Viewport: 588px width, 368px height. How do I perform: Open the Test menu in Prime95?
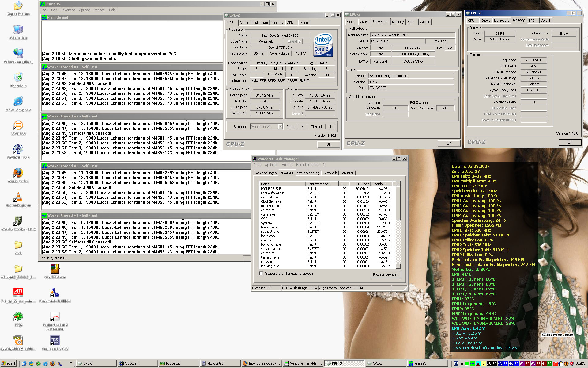coord(44,10)
